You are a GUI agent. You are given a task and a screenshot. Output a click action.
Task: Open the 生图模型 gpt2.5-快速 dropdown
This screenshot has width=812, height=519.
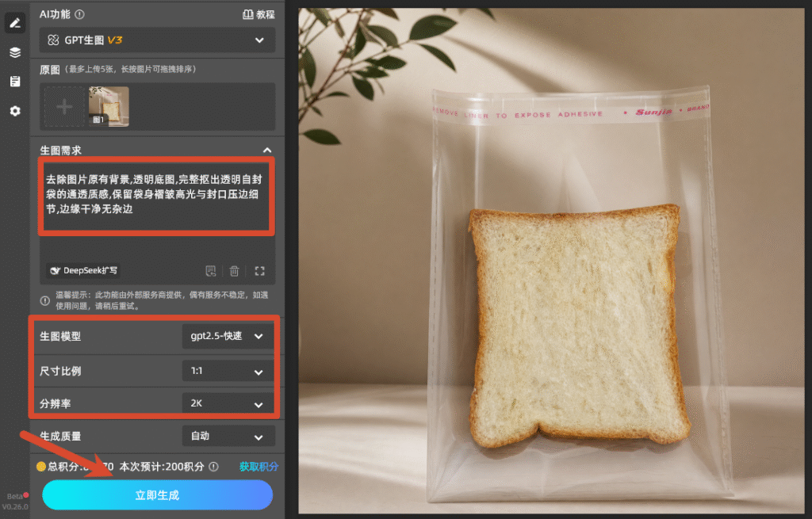228,336
